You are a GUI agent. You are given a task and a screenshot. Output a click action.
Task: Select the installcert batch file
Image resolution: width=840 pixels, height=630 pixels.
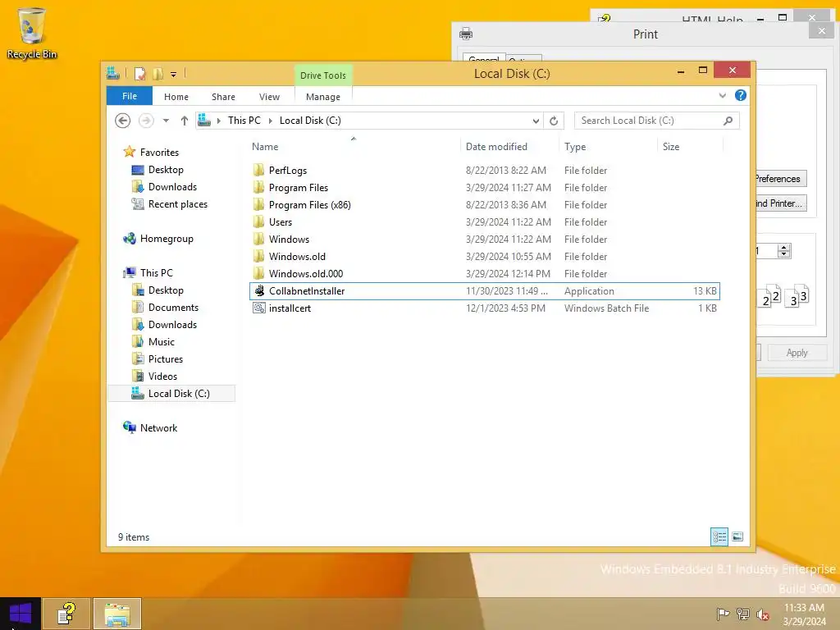click(x=484, y=308)
